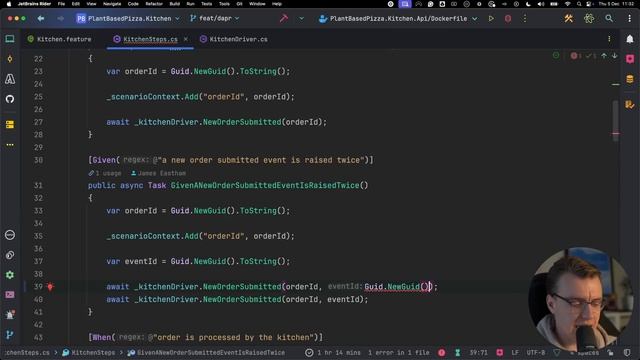The height and width of the screenshot is (360, 640).
Task: Open the Terminal tool window
Action: point(10,295)
